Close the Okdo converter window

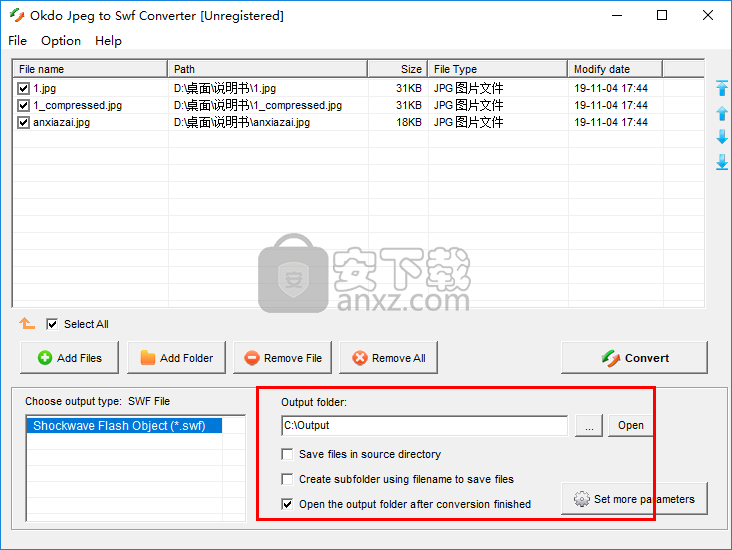coord(708,15)
